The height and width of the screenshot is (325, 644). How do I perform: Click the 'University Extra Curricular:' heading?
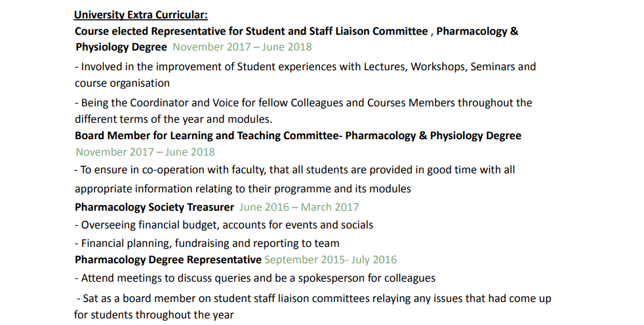tap(140, 14)
